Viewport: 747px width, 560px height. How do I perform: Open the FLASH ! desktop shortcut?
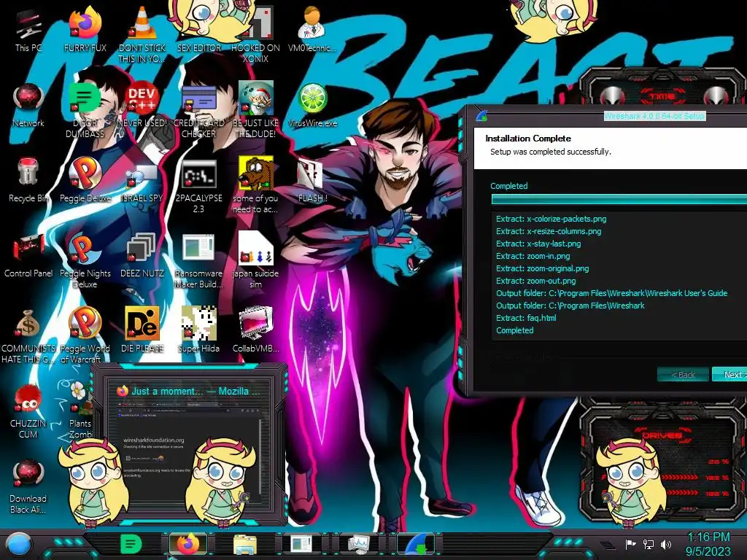click(x=312, y=180)
